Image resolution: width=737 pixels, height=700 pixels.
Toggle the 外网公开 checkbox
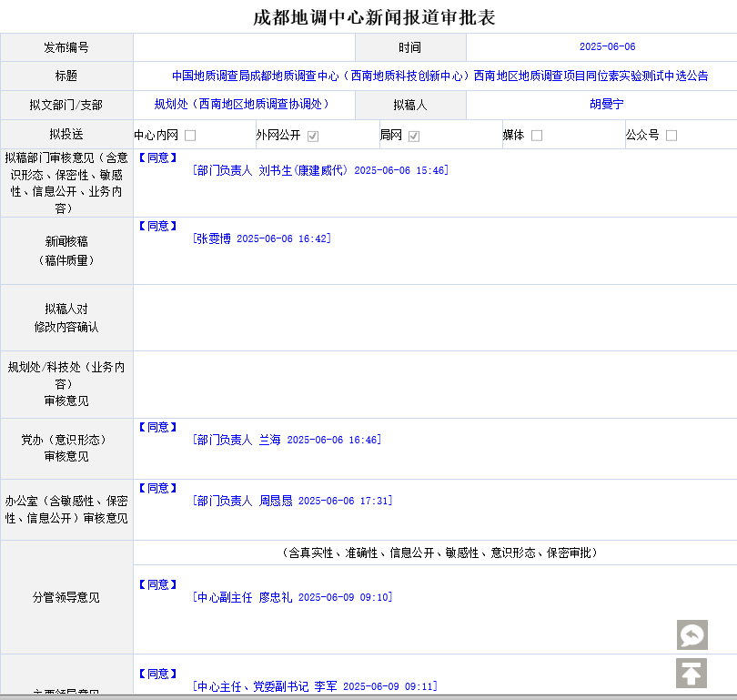click(313, 136)
